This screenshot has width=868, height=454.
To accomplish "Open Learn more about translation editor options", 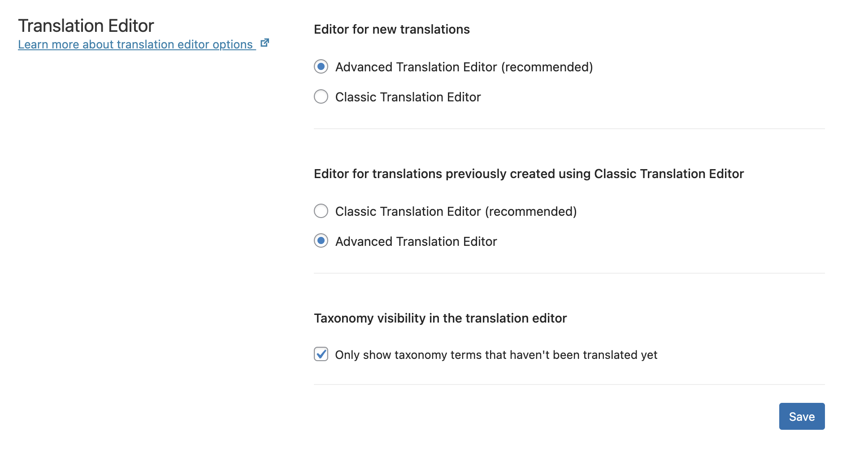I will coord(136,44).
